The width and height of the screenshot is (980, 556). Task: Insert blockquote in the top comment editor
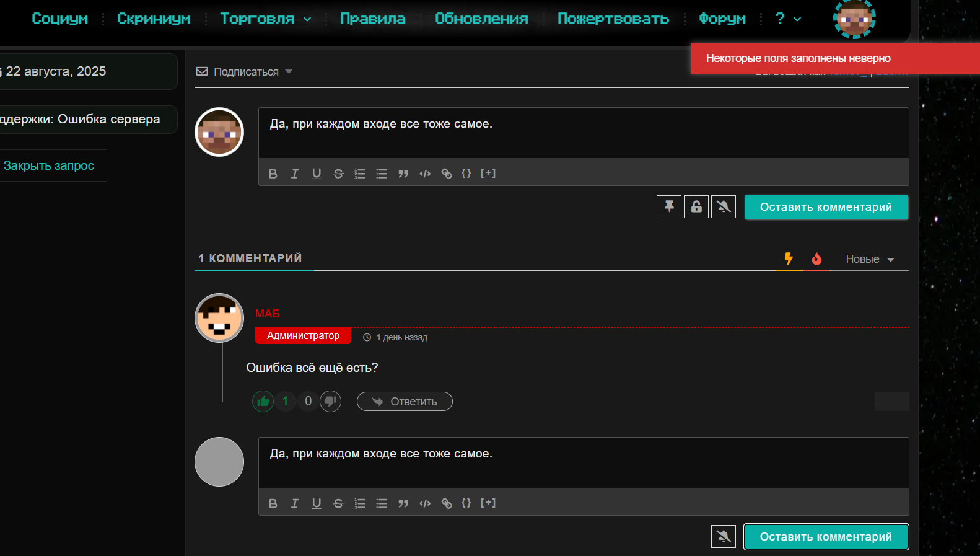point(403,174)
